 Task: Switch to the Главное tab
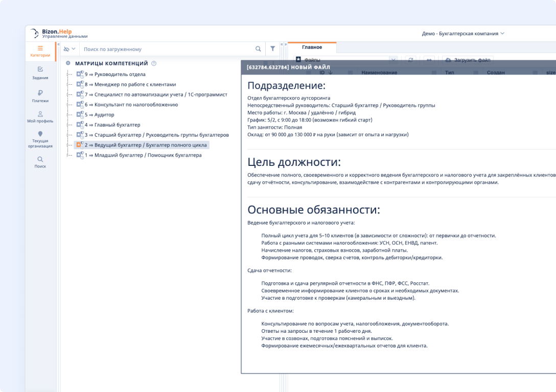pyautogui.click(x=312, y=46)
